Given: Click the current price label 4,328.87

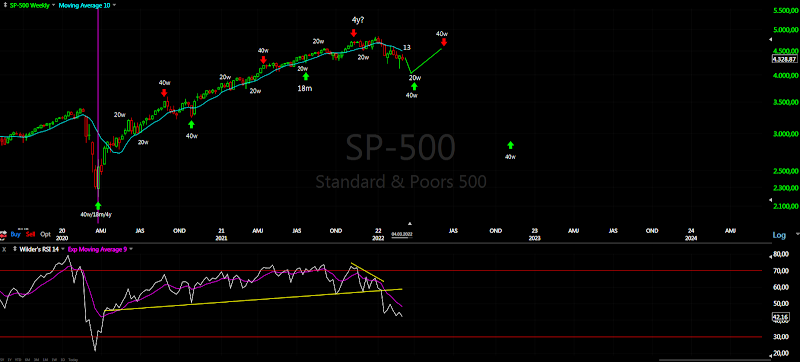Looking at the screenshot, I should tap(785, 59).
